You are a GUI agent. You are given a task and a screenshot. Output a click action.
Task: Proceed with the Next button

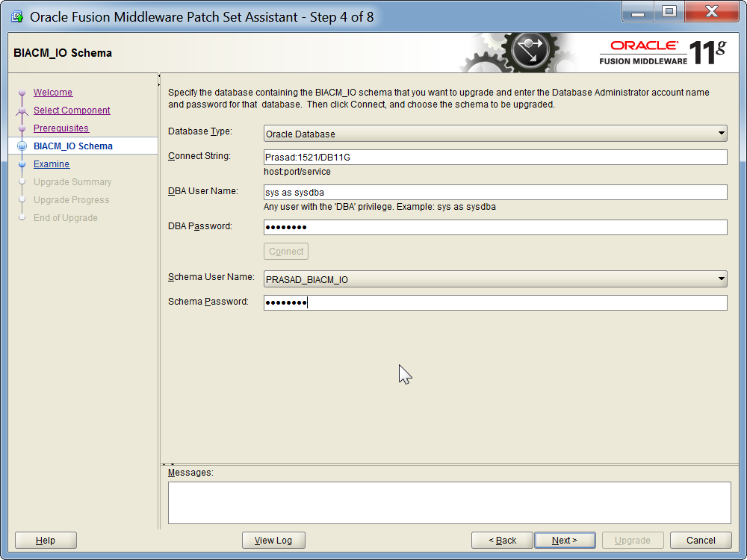[565, 541]
